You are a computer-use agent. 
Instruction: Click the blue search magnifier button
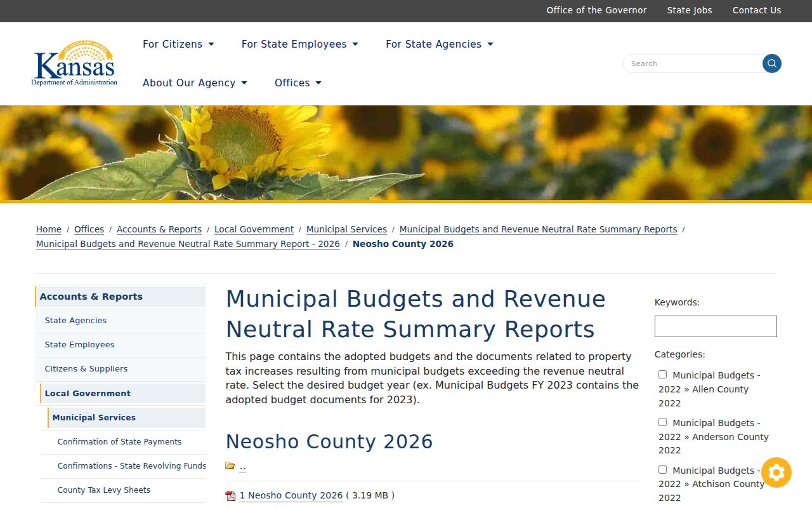tap(772, 63)
